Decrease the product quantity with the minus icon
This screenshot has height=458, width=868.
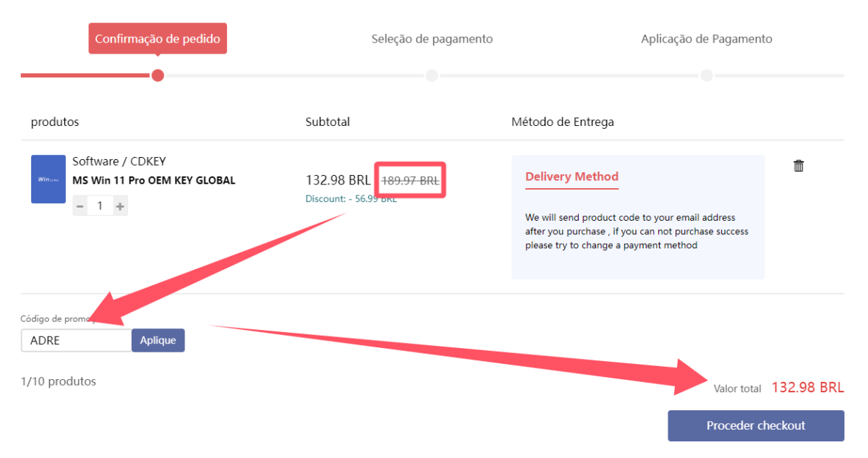pos(81,205)
